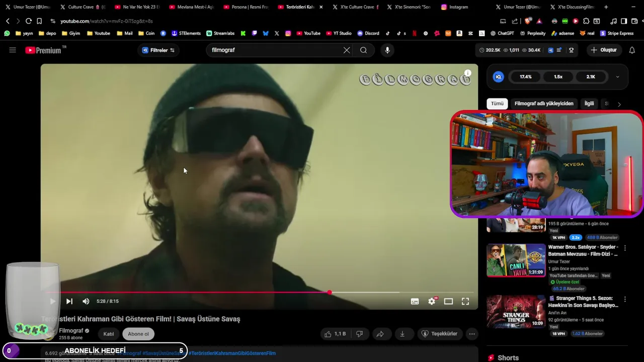
Task: Mute the video volume speaker
Action: pos(86,301)
